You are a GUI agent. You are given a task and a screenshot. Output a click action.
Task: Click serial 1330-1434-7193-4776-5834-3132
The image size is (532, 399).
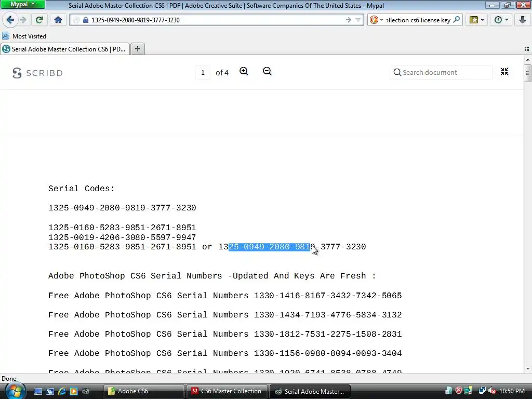click(x=328, y=315)
